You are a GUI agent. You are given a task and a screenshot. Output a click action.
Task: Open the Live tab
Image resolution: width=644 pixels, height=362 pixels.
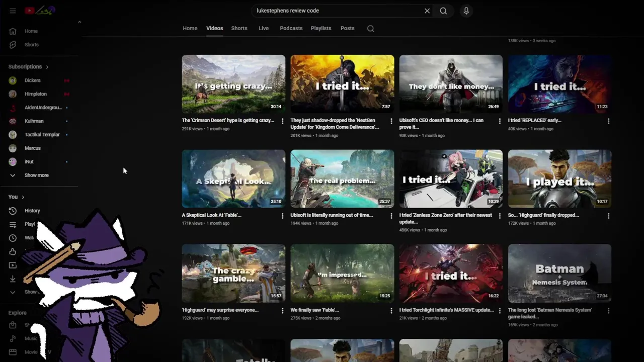(x=264, y=29)
